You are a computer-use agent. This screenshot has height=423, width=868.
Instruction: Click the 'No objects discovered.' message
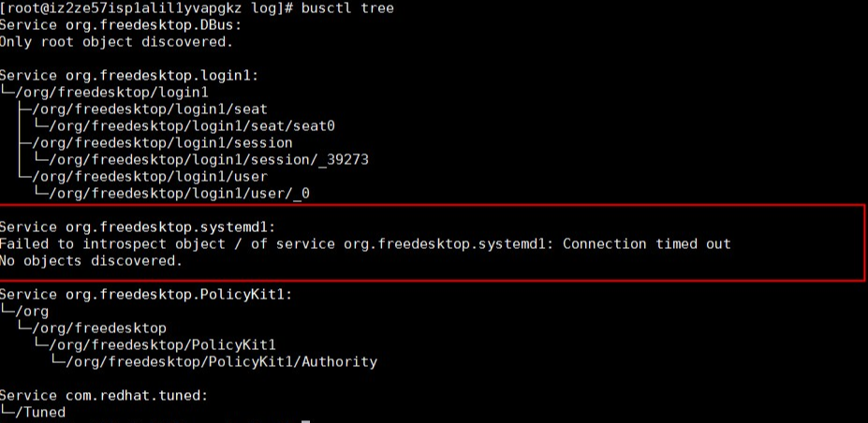[91, 261]
